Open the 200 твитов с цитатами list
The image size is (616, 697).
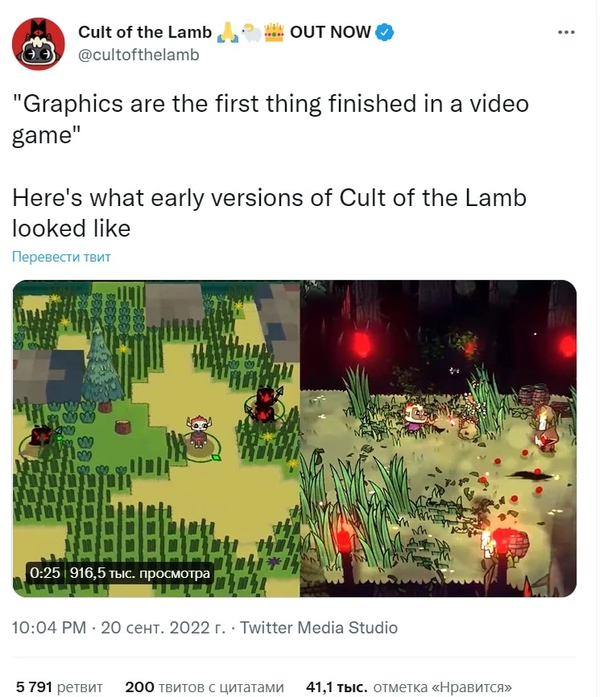point(205,687)
